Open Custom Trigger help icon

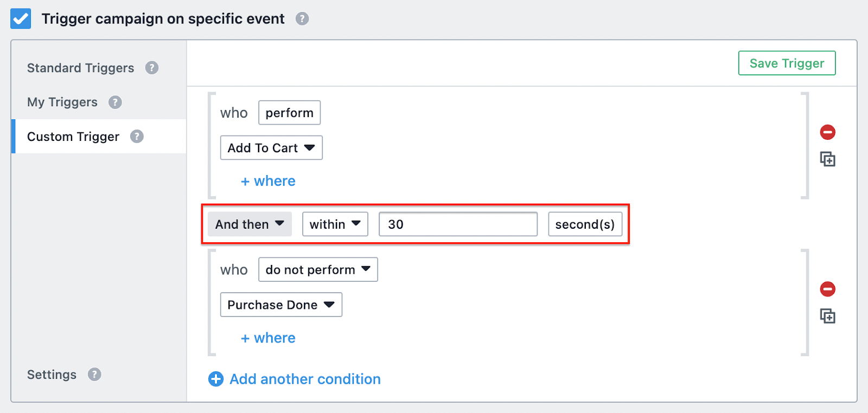coord(137,137)
